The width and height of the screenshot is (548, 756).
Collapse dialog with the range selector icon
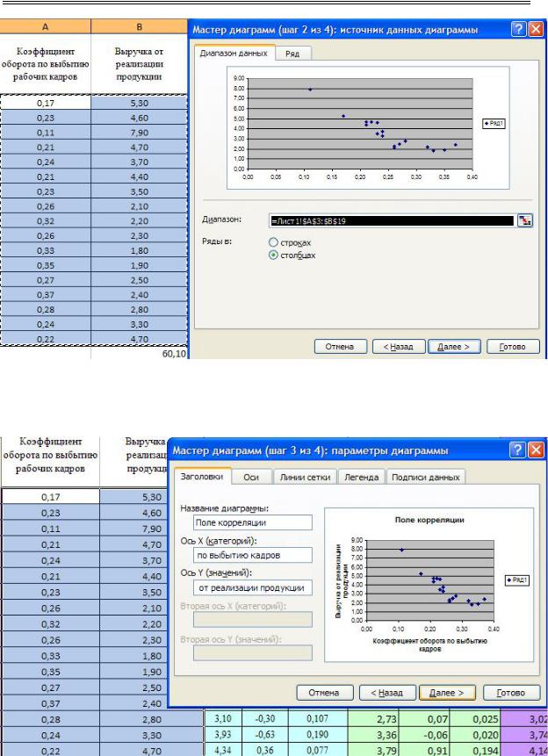coord(525,220)
